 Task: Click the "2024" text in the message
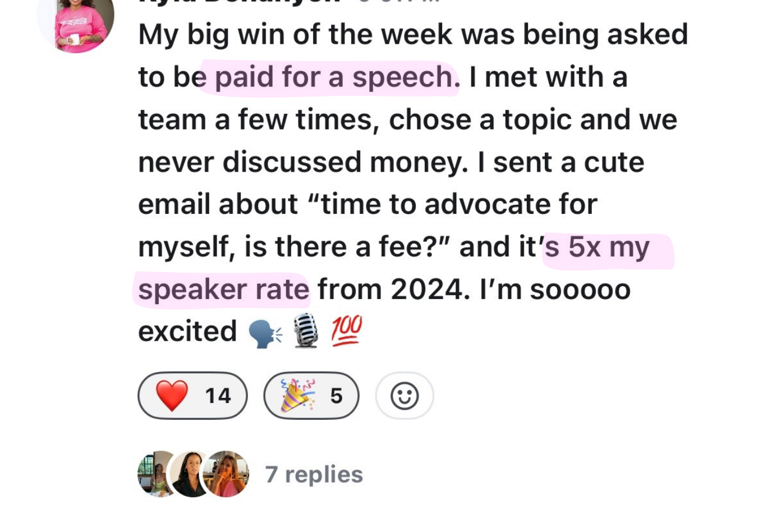point(426,290)
